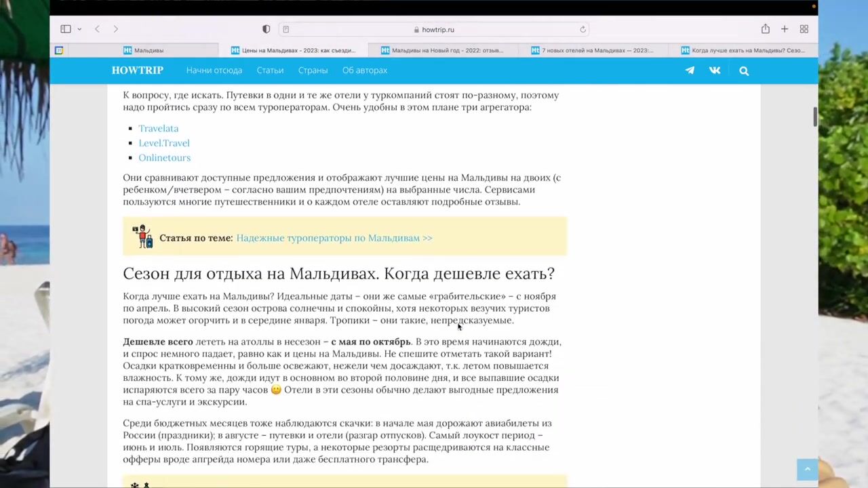Go back to previous page
Screen dimensions: 868x488
pos(98,29)
